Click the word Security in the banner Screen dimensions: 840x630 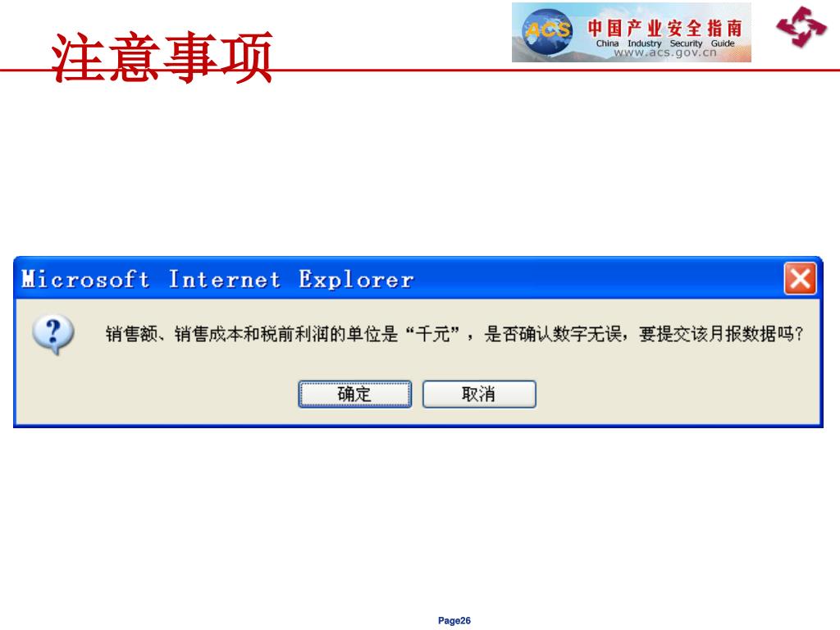(686, 43)
